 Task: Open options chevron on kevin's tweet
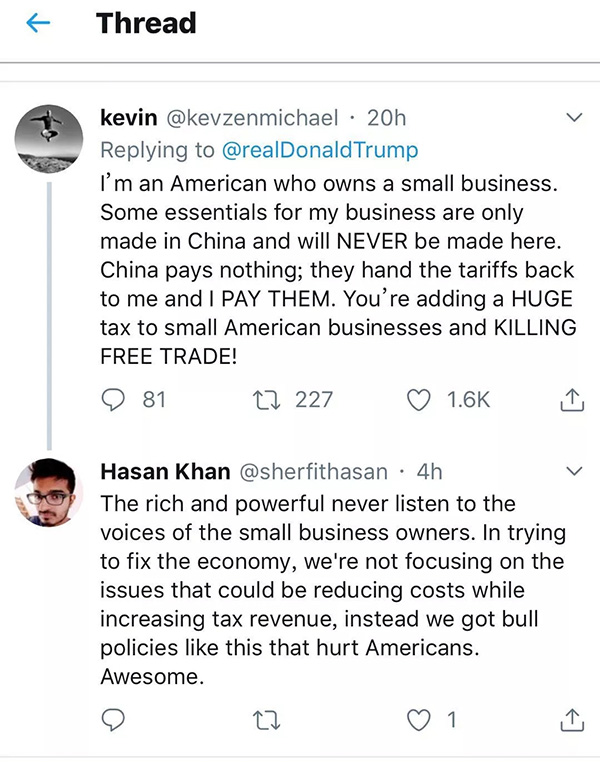point(574,119)
